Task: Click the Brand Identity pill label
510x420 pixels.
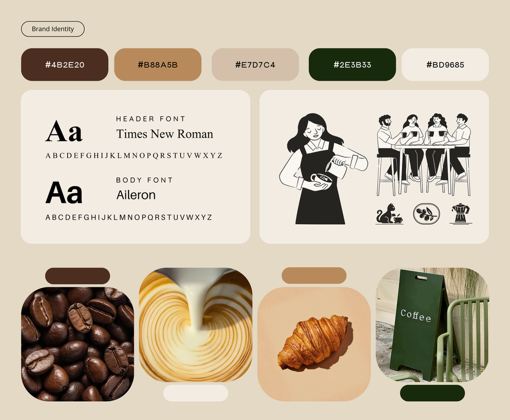Action: [x=53, y=29]
